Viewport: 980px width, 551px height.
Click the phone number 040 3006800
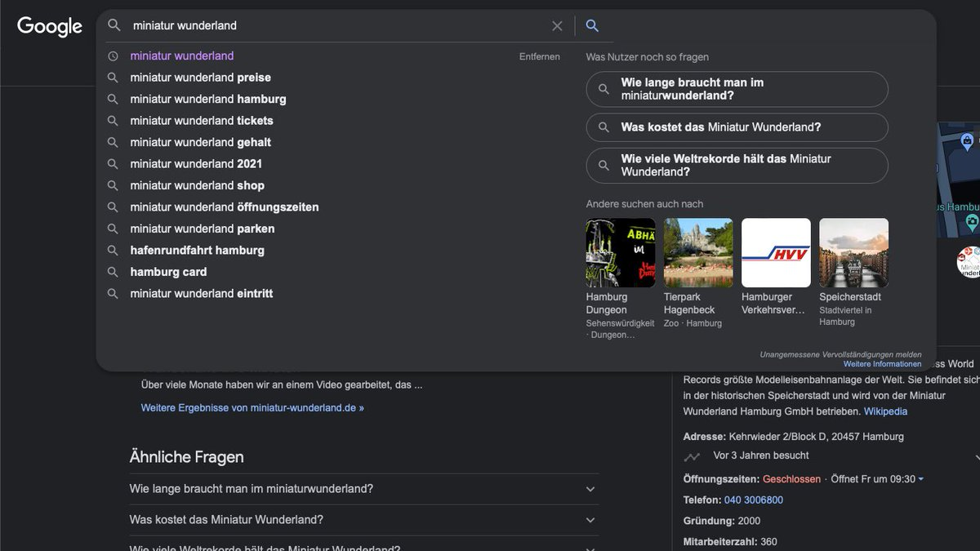click(753, 500)
